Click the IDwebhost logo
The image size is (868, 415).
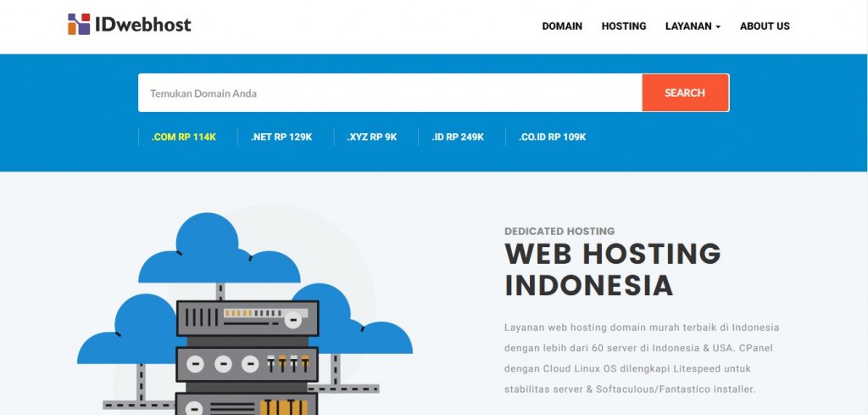coord(130,25)
